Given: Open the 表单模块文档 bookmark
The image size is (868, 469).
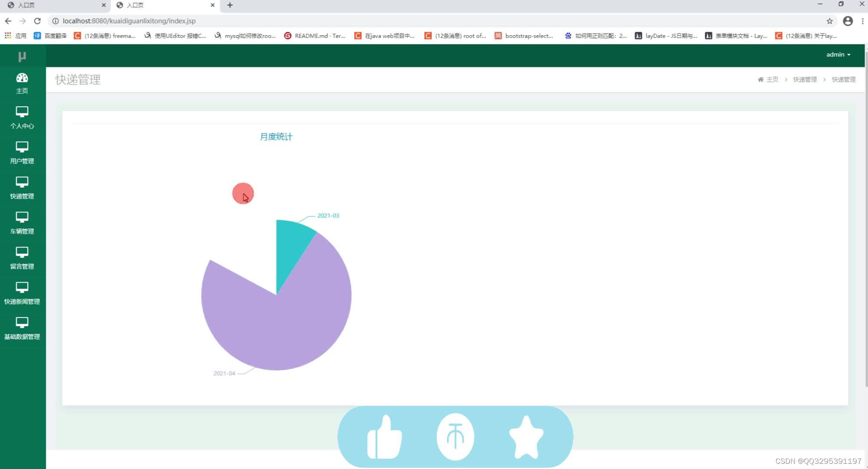Looking at the screenshot, I should pyautogui.click(x=736, y=36).
